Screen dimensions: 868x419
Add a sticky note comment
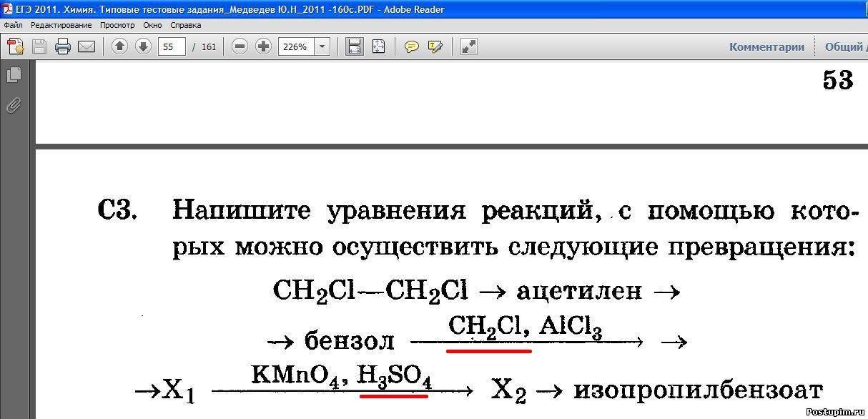tap(412, 46)
